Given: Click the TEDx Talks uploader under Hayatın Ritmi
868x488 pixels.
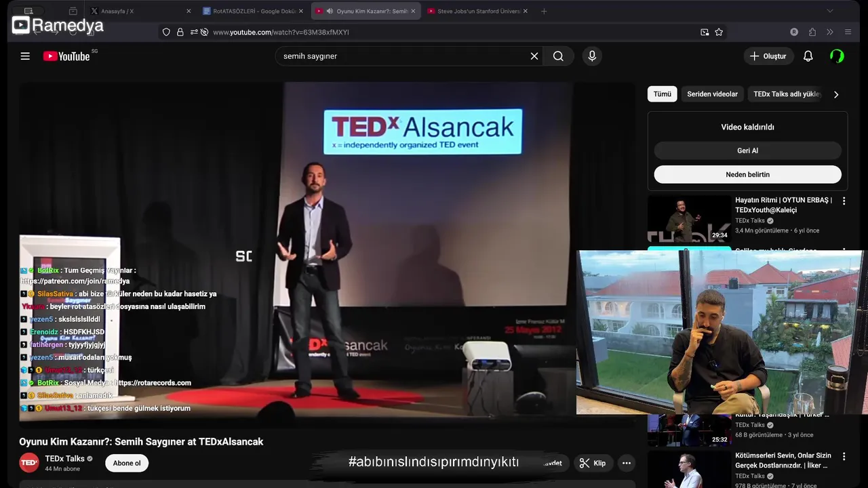Looking at the screenshot, I should tap(750, 220).
